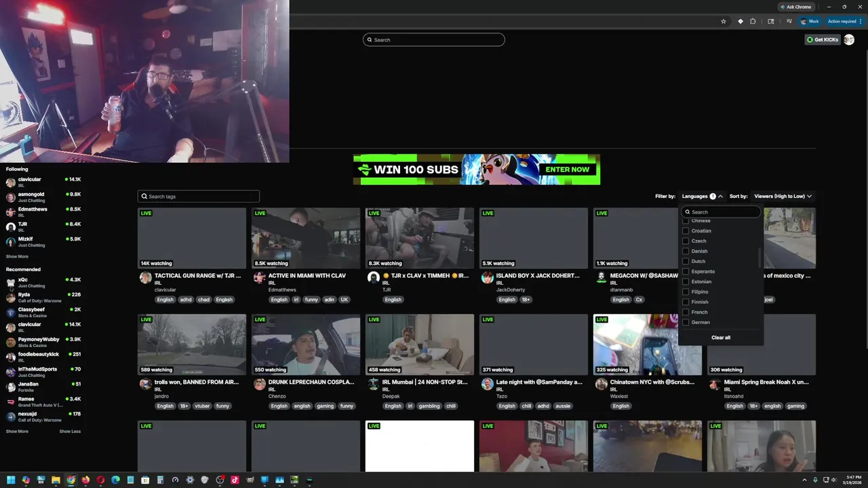Click the Action required chip
The image size is (868, 488).
[845, 21]
